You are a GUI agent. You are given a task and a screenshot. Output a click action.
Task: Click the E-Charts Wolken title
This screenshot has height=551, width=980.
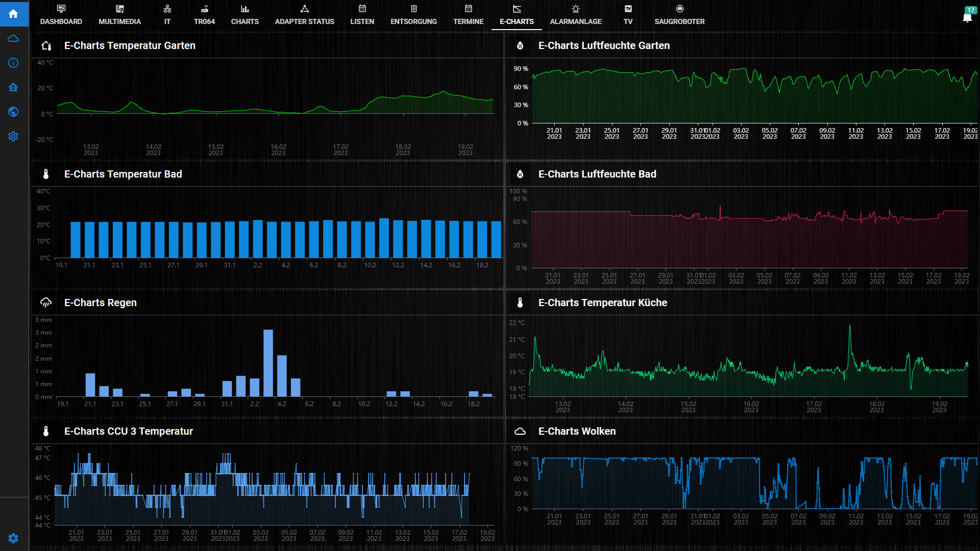point(577,431)
